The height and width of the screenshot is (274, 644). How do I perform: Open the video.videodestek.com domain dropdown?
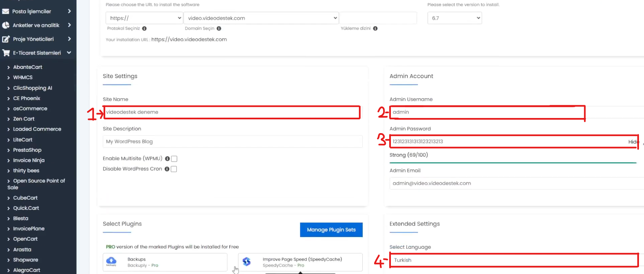pos(261,18)
